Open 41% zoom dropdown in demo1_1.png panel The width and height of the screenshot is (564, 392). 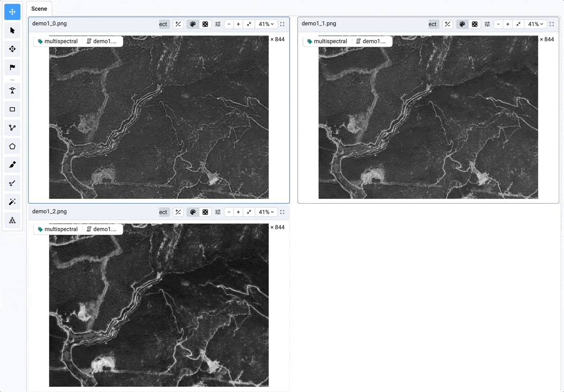click(535, 24)
